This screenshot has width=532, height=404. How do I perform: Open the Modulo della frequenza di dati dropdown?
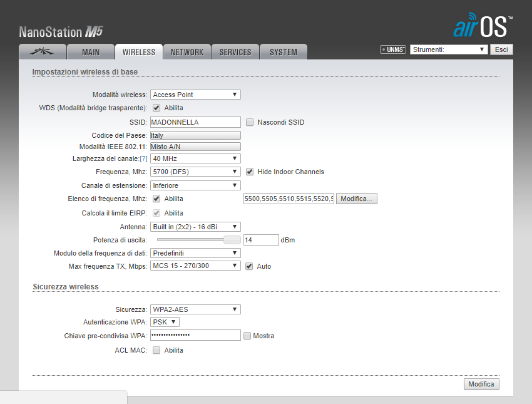click(x=195, y=253)
